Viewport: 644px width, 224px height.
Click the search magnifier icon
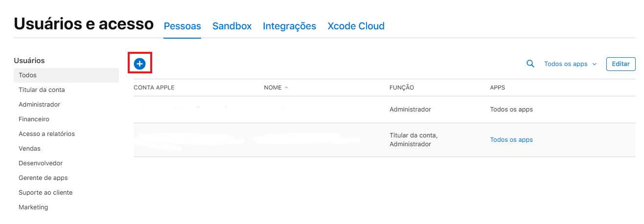[x=530, y=64]
